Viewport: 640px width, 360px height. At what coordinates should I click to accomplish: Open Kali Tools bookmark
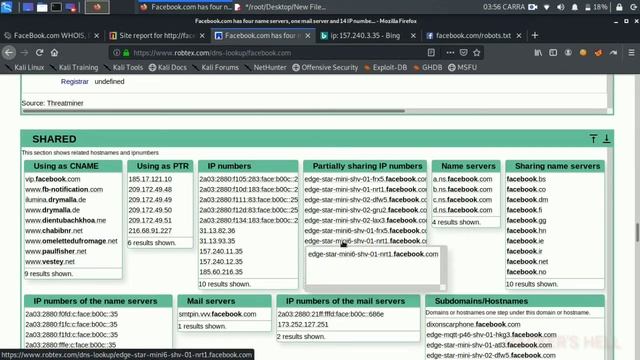coord(124,67)
